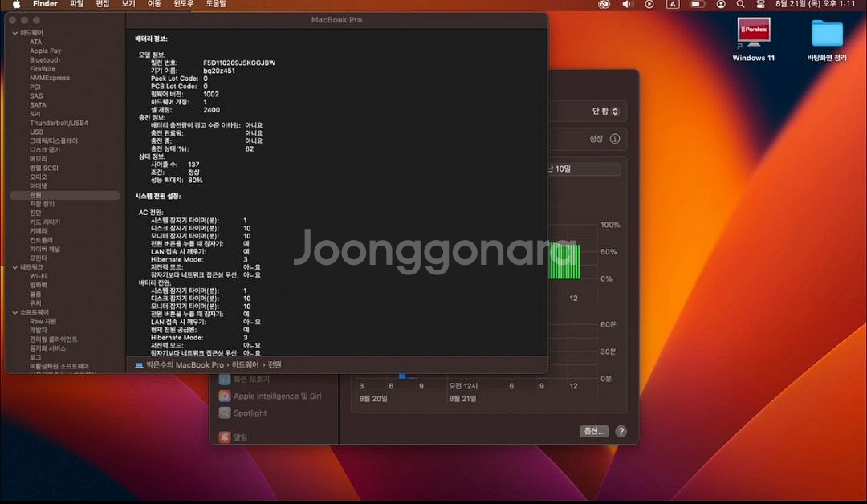Viewport: 867px width, 504px height.
Task: Click the user account menu bar icon
Action: [721, 4]
